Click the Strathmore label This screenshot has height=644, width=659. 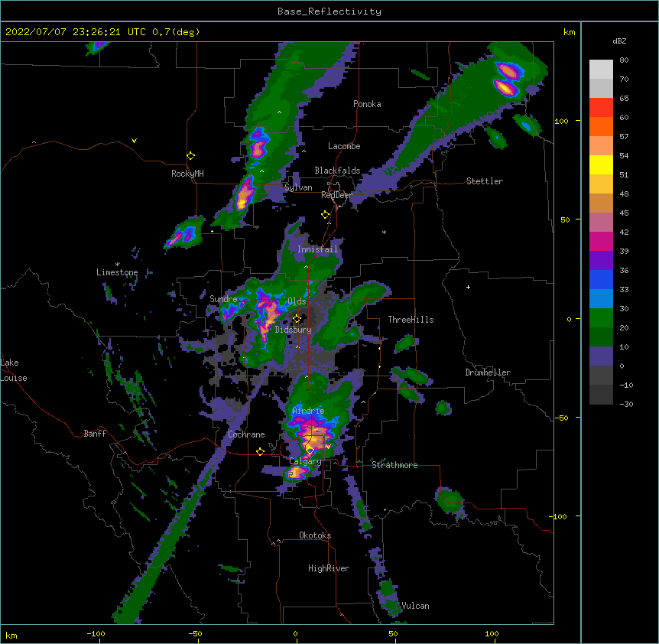(394, 465)
